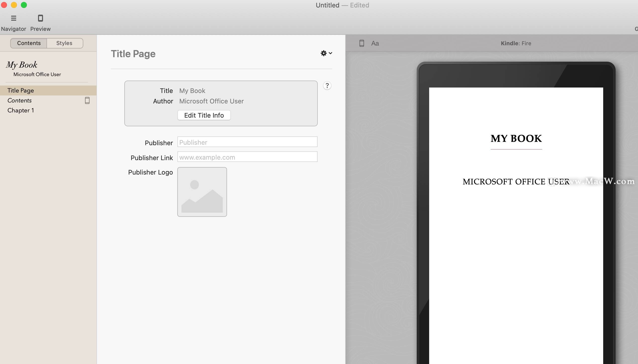
Task: Click the Publisher Logo image placeholder
Action: [x=202, y=191]
